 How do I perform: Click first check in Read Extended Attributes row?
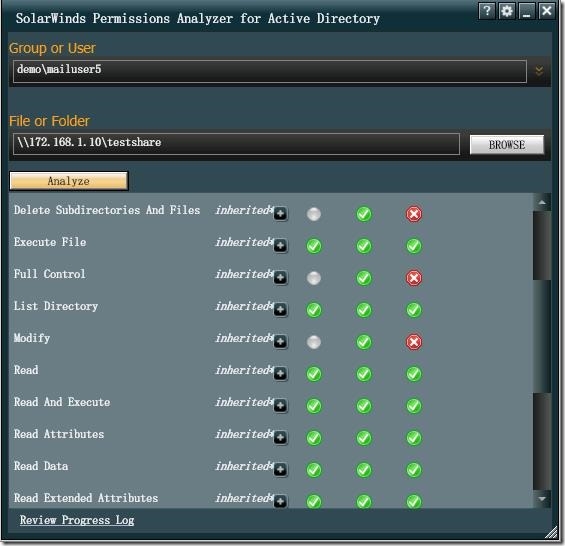[x=313, y=501]
